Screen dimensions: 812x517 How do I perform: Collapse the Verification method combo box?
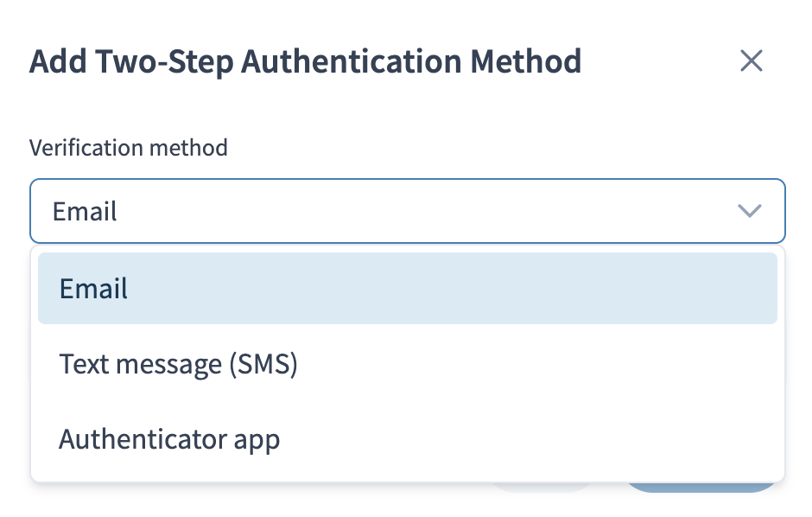(x=408, y=211)
